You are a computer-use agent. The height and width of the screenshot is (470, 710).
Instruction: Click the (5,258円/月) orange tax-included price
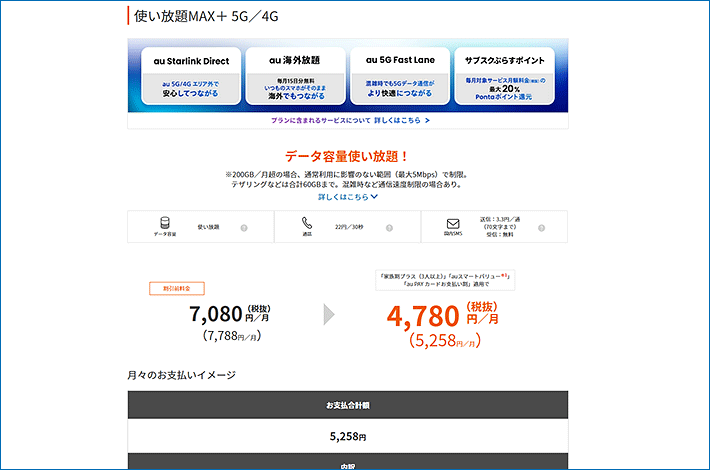click(x=445, y=341)
